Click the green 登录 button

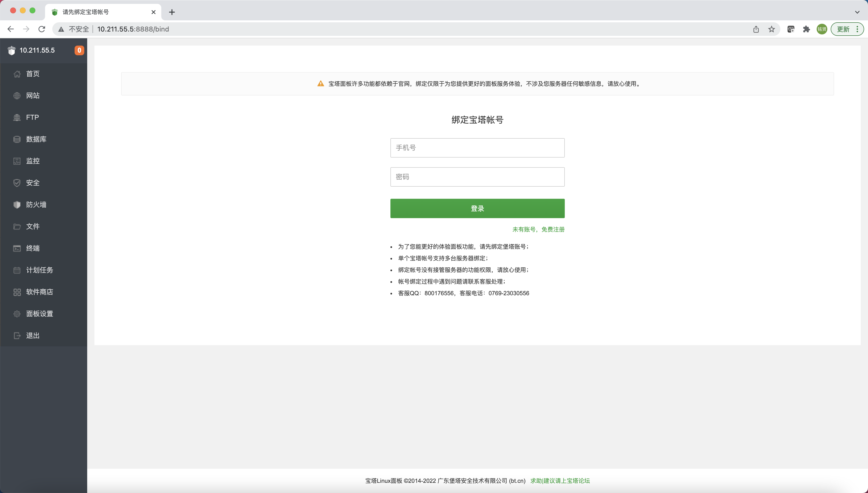477,209
